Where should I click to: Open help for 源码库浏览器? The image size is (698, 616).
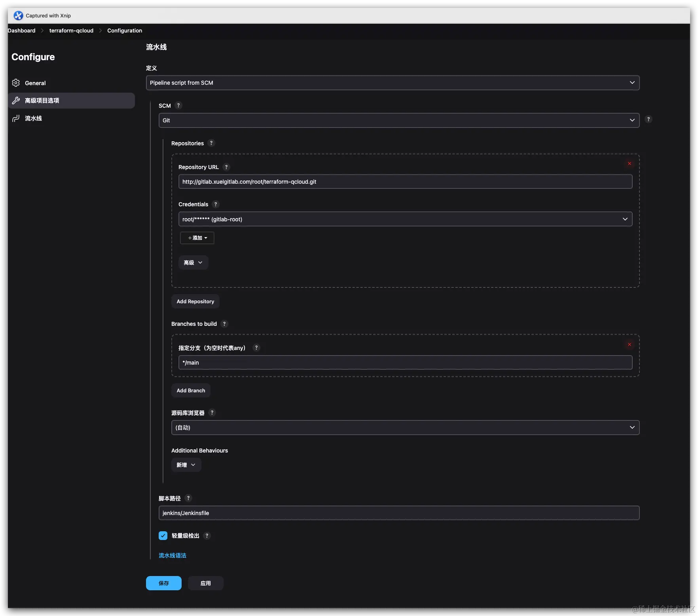212,413
